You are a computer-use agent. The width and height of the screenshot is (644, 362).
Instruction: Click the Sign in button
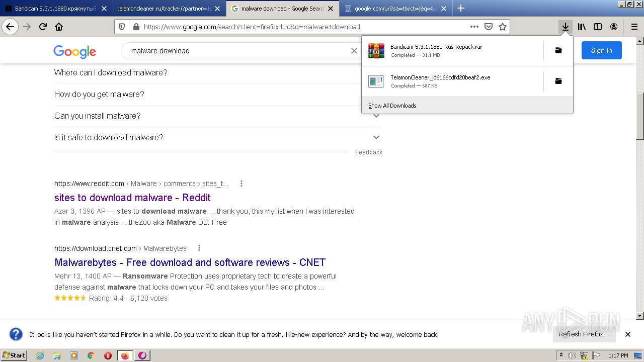601,50
